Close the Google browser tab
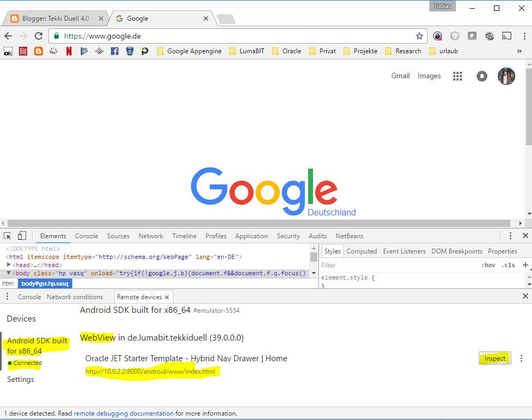 click(205, 18)
